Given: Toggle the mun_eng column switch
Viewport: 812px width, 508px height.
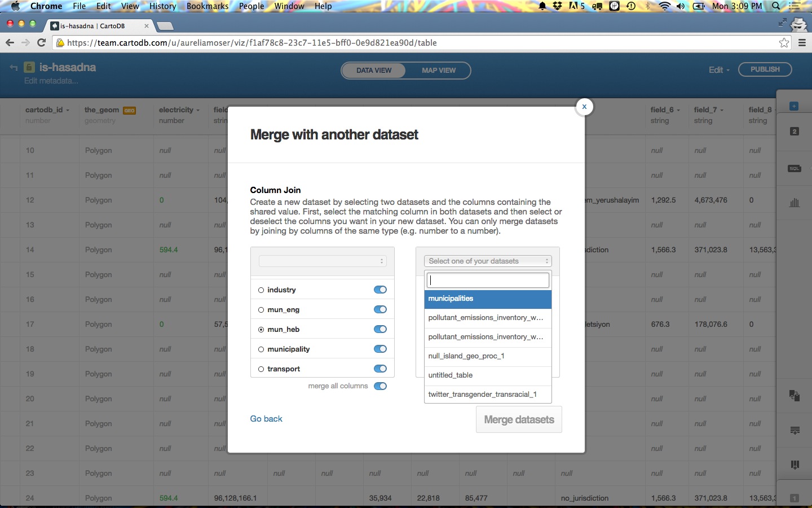Looking at the screenshot, I should pos(380,309).
